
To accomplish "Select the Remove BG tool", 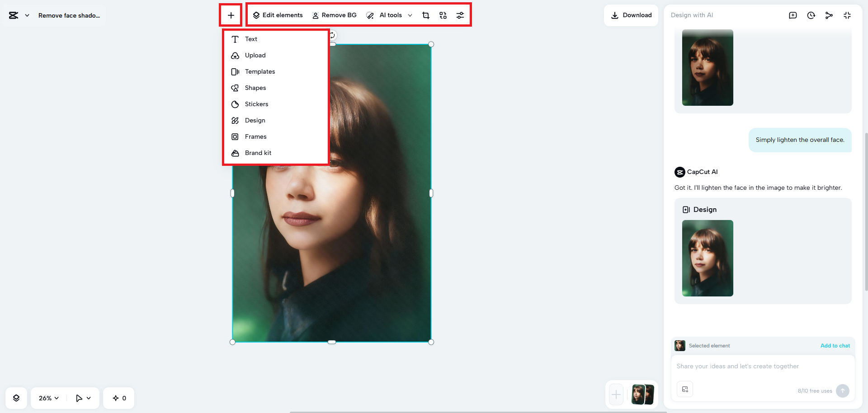I will pyautogui.click(x=334, y=15).
